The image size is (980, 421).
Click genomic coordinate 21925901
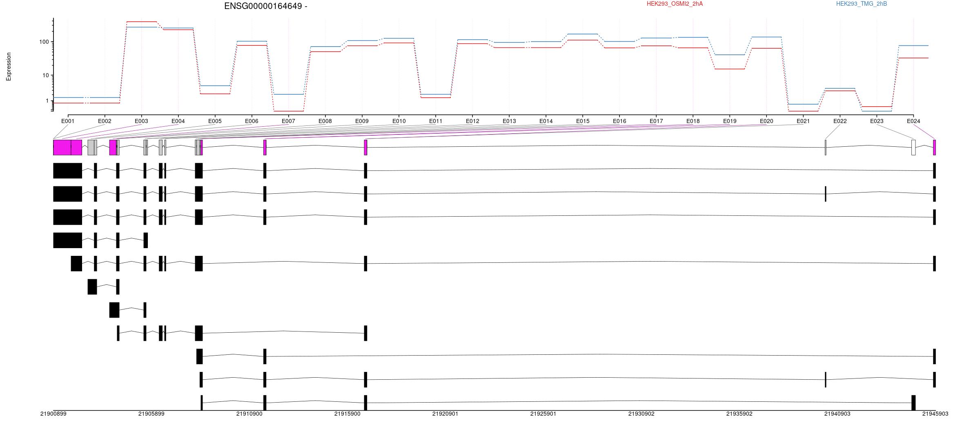coord(543,414)
